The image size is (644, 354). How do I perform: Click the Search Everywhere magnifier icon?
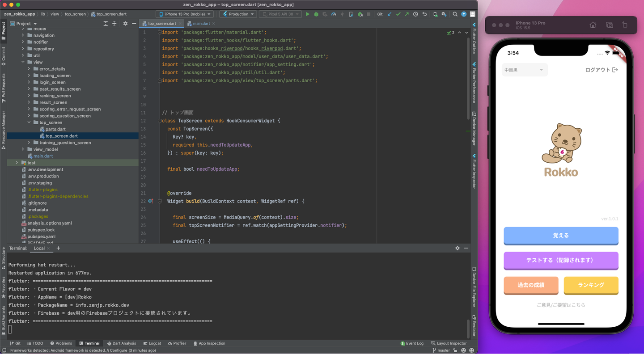[x=455, y=14]
